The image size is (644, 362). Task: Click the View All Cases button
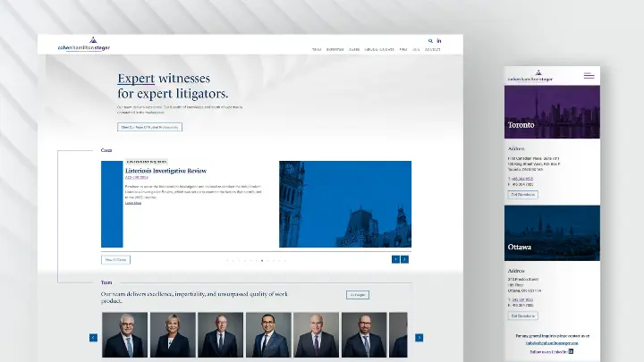[115, 259]
